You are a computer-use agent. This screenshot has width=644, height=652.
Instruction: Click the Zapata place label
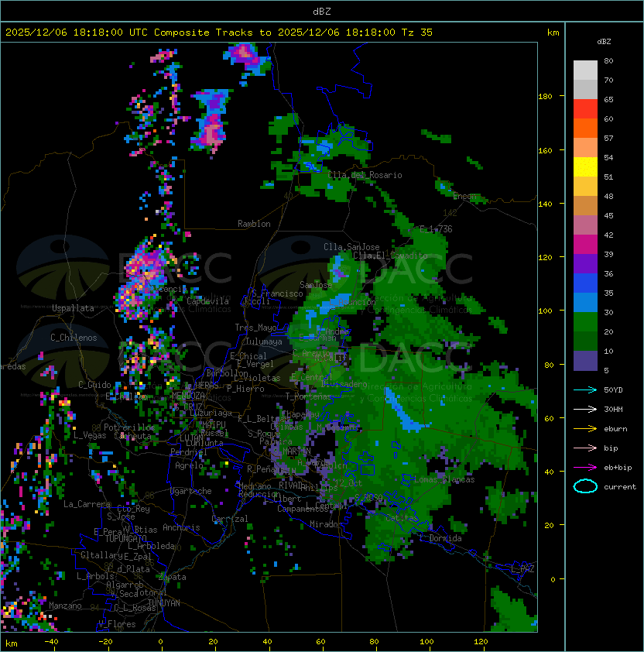(x=172, y=577)
